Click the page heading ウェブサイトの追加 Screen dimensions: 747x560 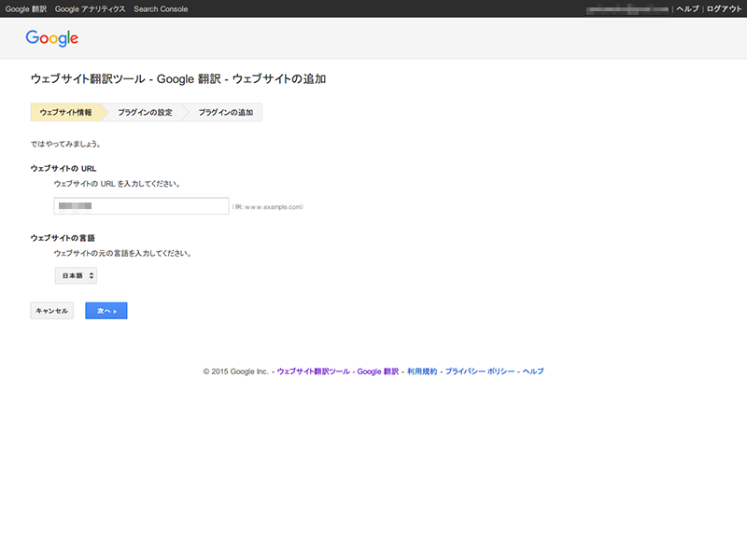279,79
